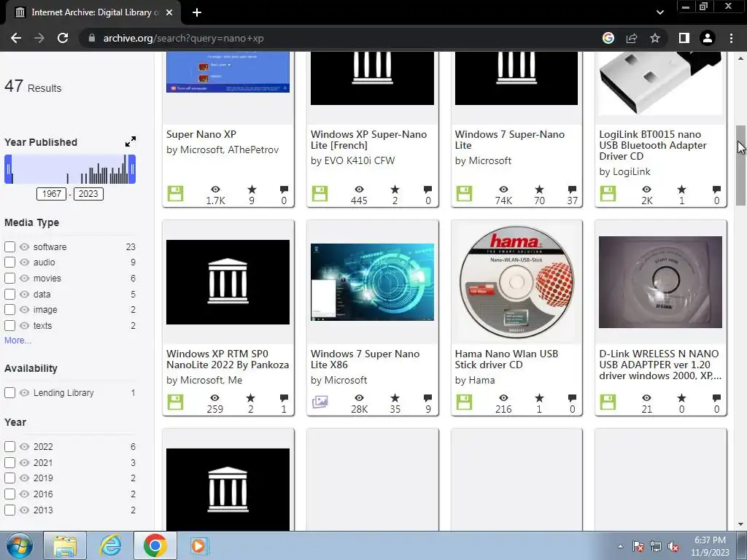The image size is (747, 560).
Task: Check the audio media type box
Action: 9,262
